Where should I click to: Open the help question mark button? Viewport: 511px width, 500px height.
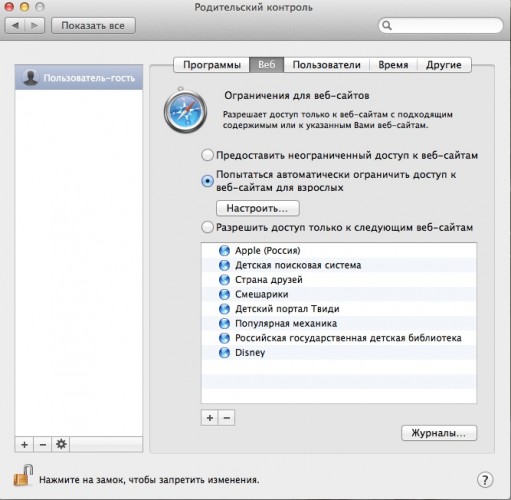pos(485,480)
